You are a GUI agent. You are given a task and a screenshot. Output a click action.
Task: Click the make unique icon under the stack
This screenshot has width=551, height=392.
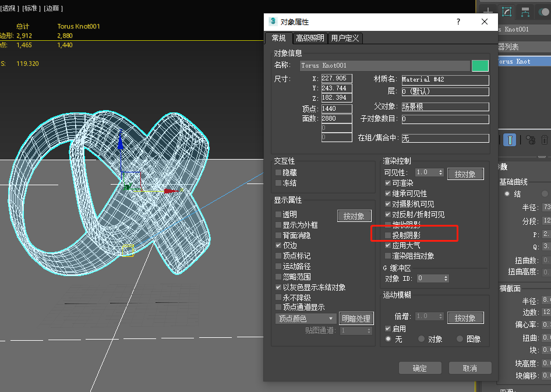(531, 140)
